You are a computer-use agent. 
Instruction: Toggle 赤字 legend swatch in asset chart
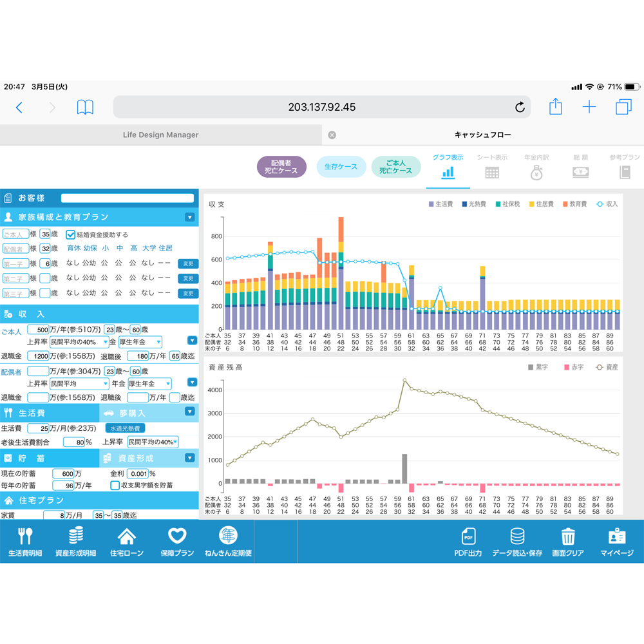[x=567, y=367]
